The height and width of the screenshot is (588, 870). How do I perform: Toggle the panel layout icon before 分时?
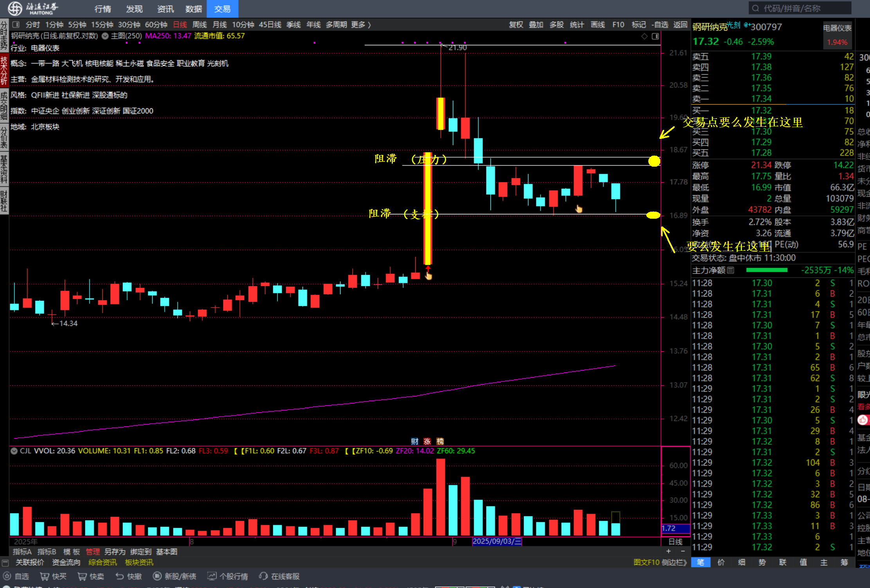pyautogui.click(x=16, y=25)
